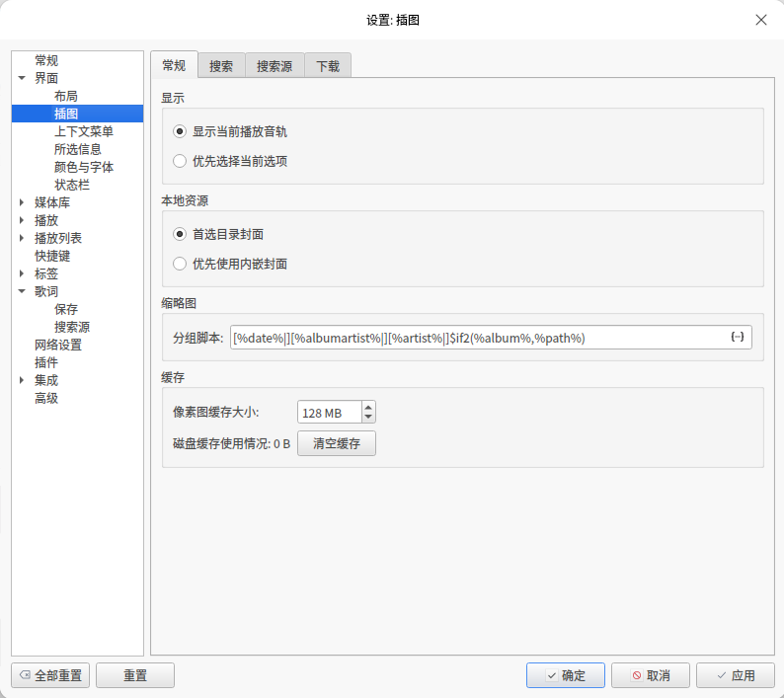The width and height of the screenshot is (784, 698).
Task: Click the 重置 button
Action: (135, 675)
